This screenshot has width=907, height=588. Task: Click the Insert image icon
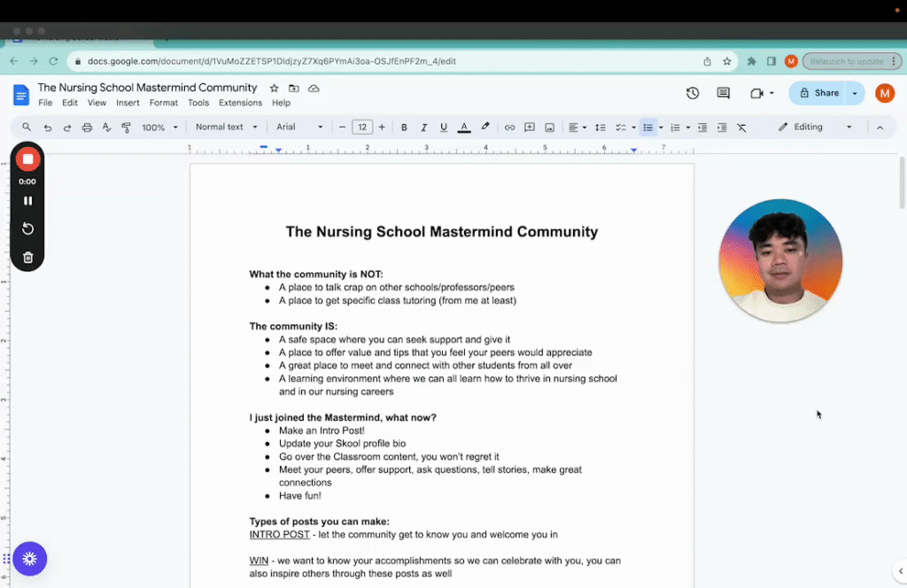coord(549,128)
